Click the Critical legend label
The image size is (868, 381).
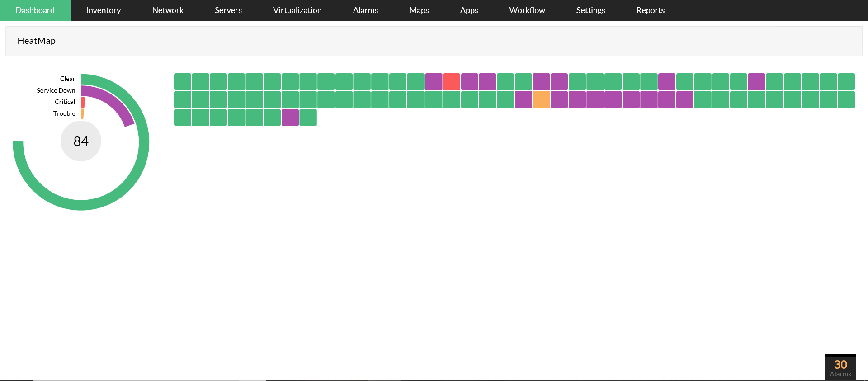(x=65, y=102)
